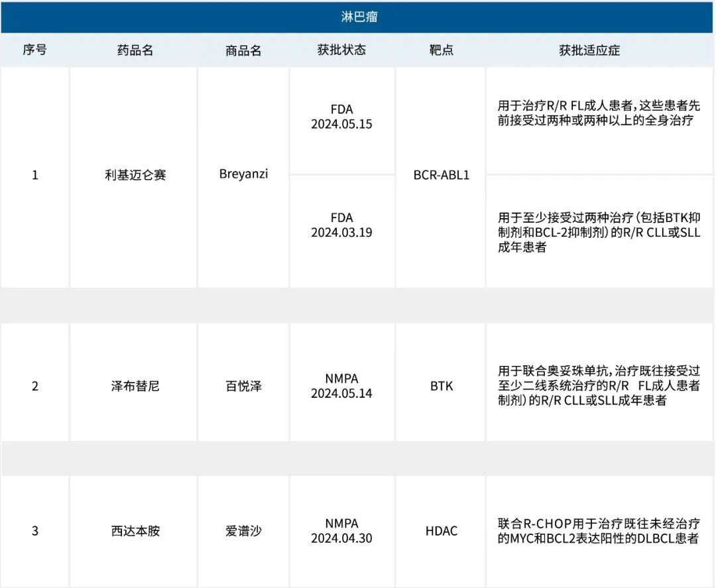The height and width of the screenshot is (588, 716).
Task: Click the target cell HDAC
Action: tap(441, 531)
